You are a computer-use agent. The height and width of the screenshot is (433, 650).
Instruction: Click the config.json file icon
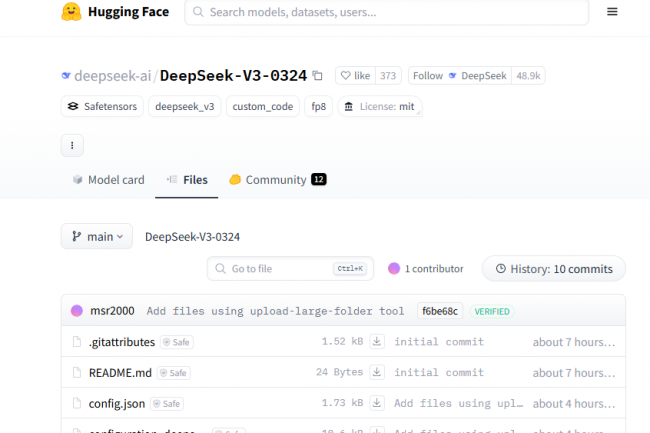point(77,403)
